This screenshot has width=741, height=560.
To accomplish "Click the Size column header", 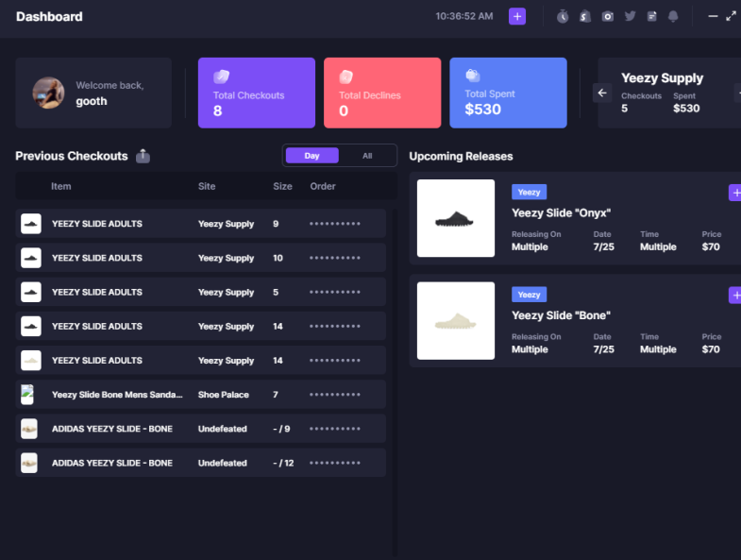I will (282, 186).
